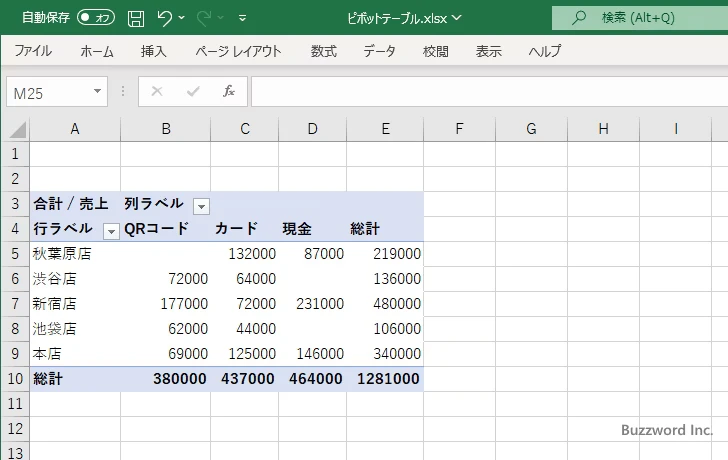Open Customize Quick Access Toolbar dropdown
This screenshot has width=728, height=460.
(x=242, y=18)
